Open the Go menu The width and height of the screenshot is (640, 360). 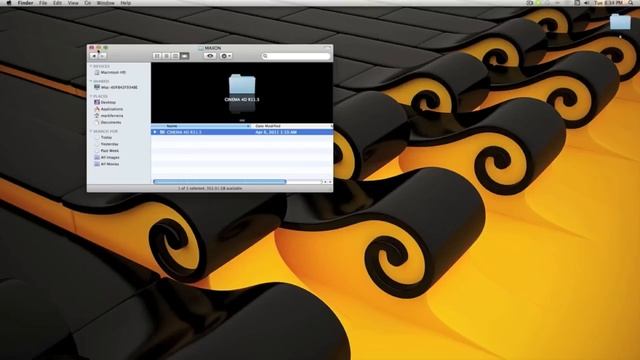[x=88, y=3]
